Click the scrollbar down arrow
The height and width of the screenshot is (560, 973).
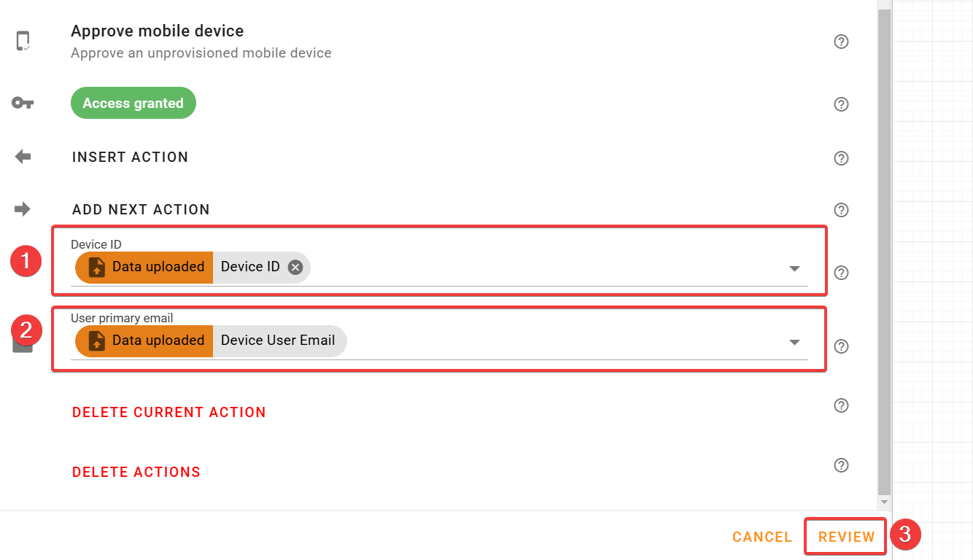coord(884,502)
